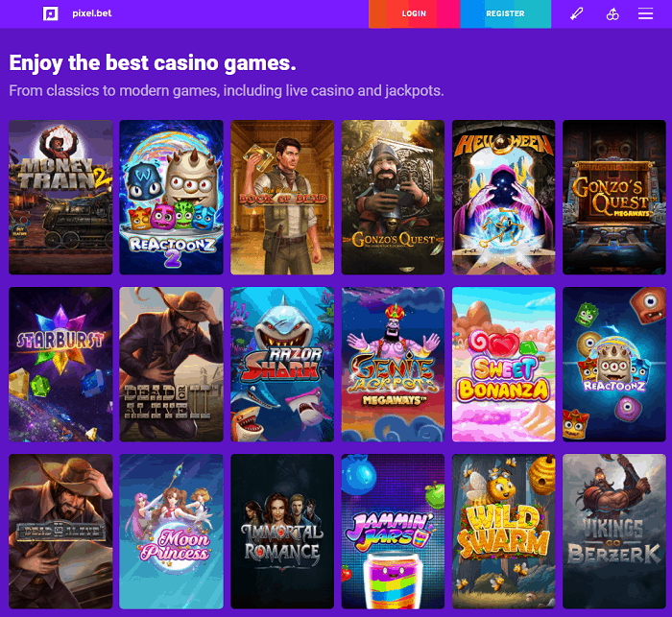Launch Jammin' Jars game
The width and height of the screenshot is (672, 617).
(393, 532)
